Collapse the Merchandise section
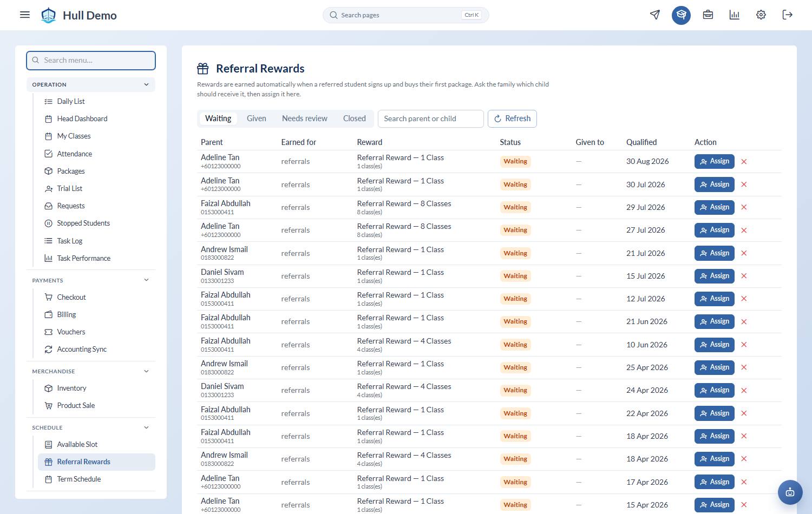Screen dimensions: 812x514 coord(91,371)
